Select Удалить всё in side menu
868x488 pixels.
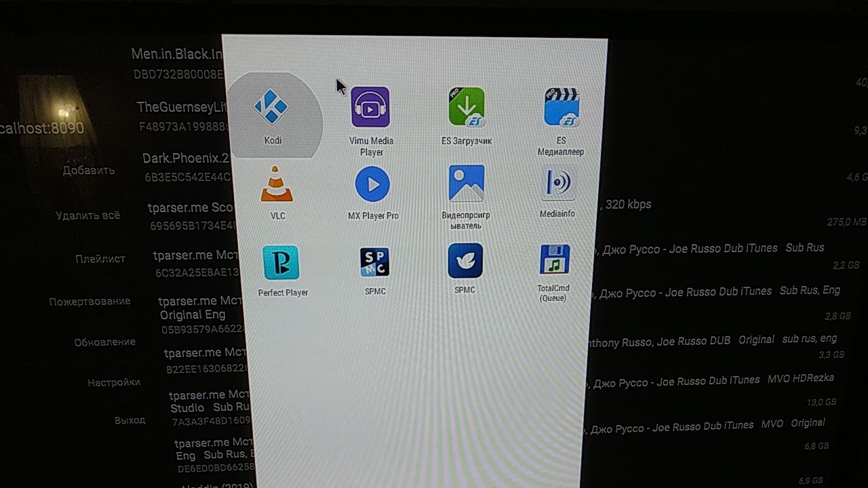(x=87, y=216)
